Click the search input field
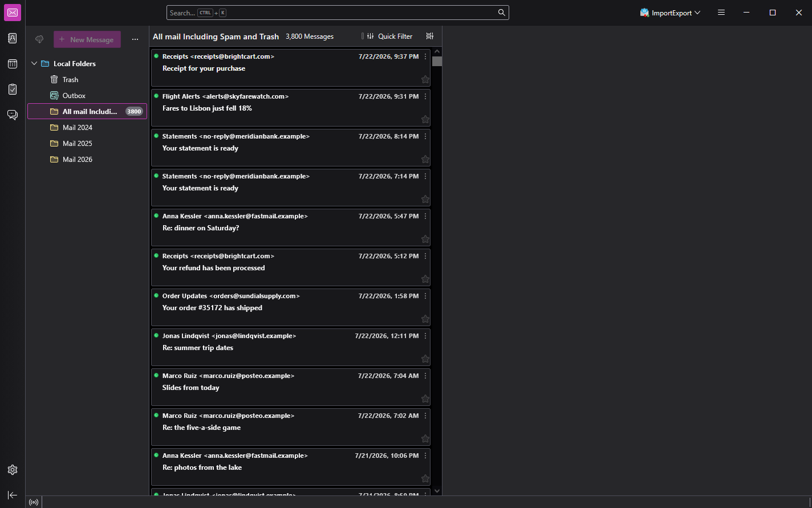This screenshot has height=508, width=812. tap(338, 13)
